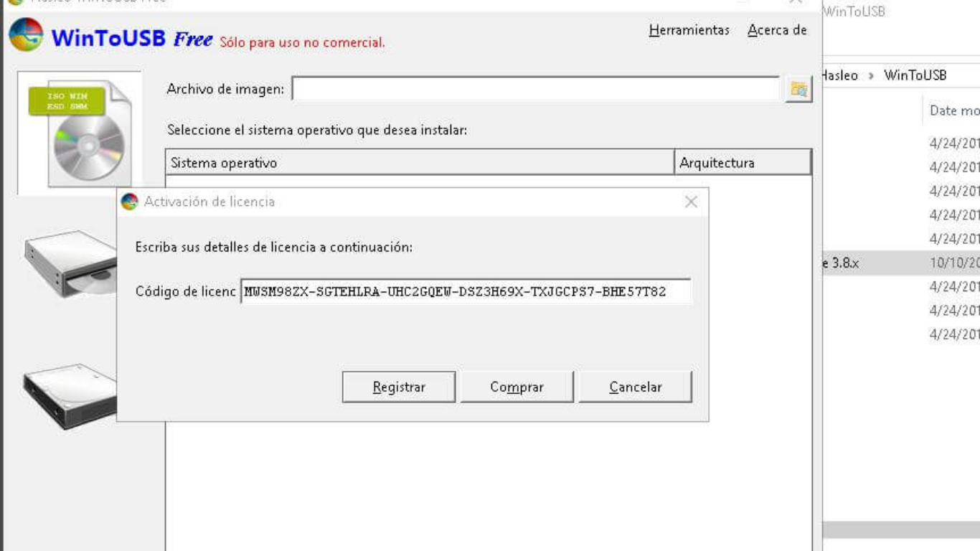
Task: Click the 'Archivo de imagen:' label
Action: (225, 90)
